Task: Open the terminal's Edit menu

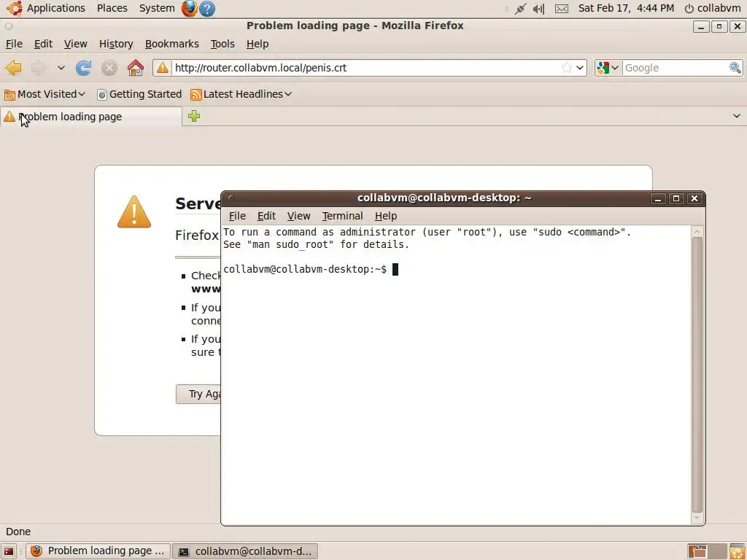Action: pyautogui.click(x=266, y=216)
